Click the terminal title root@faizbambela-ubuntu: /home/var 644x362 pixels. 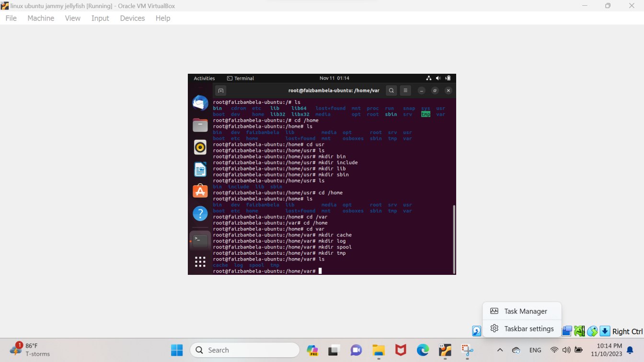coord(333,90)
